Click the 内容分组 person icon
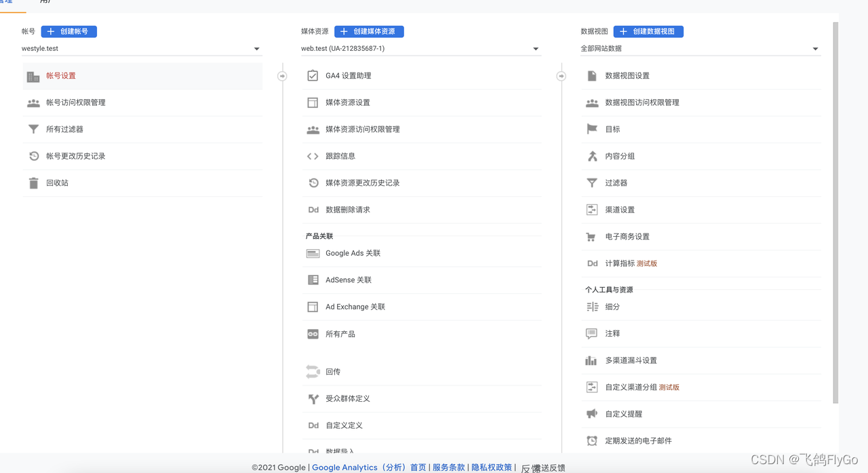 click(x=592, y=156)
